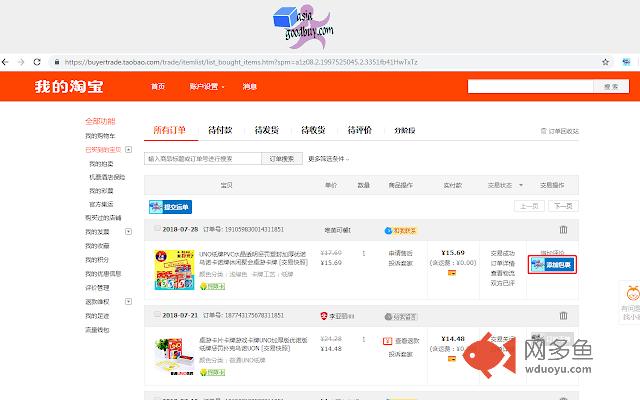Open 我的拍卖 in the sidebar
The image size is (640, 400).
[x=101, y=164]
